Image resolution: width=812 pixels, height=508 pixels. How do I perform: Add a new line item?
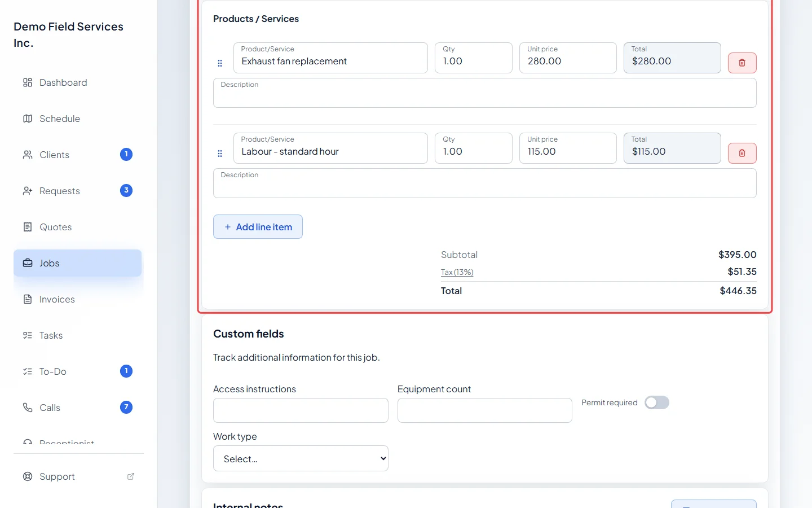tap(258, 227)
